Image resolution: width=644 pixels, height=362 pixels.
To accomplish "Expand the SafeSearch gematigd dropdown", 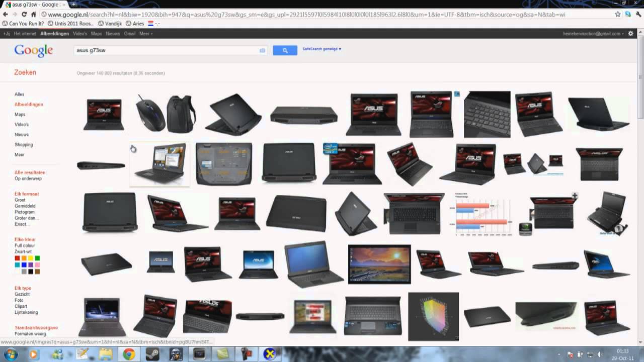I will (322, 49).
